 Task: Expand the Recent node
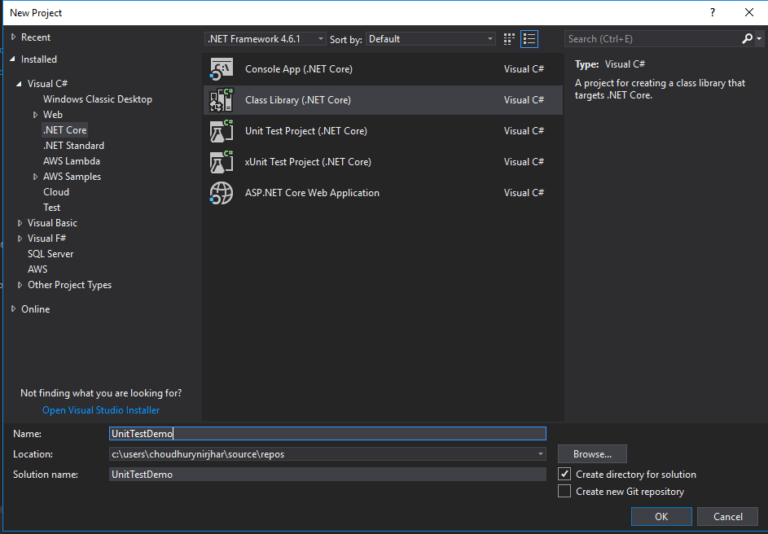tap(14, 37)
